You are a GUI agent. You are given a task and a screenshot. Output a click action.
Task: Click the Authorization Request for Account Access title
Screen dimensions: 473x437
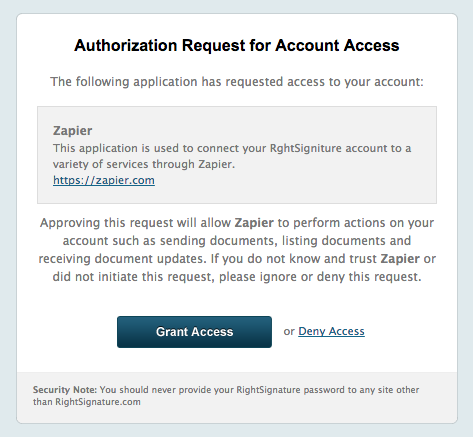click(237, 45)
